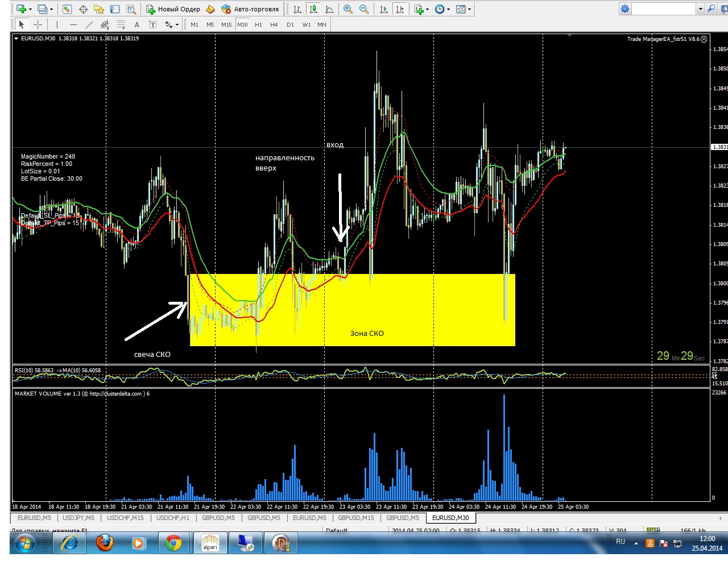Viewport: 728px width, 582px height.
Task: Set timeframe to W1
Action: pyautogui.click(x=307, y=24)
